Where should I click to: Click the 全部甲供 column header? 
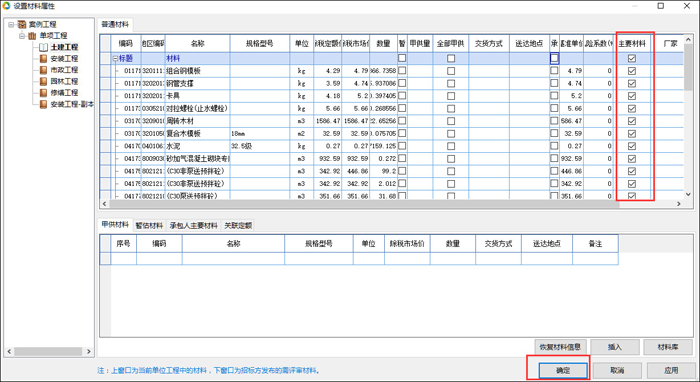coord(450,43)
